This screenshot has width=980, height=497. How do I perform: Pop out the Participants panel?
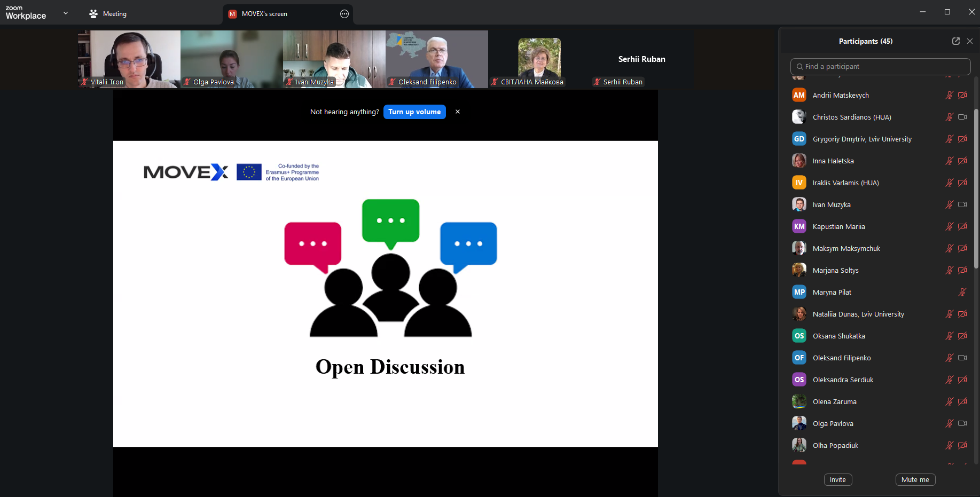(955, 41)
